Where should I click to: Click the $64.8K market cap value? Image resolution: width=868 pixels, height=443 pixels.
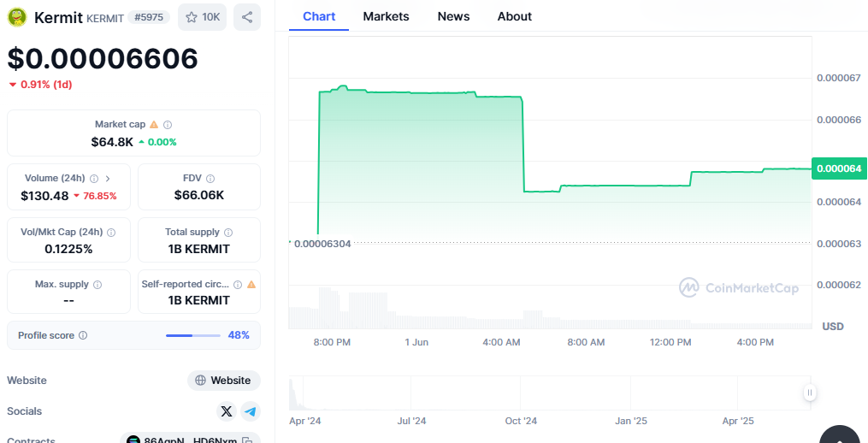pyautogui.click(x=112, y=142)
